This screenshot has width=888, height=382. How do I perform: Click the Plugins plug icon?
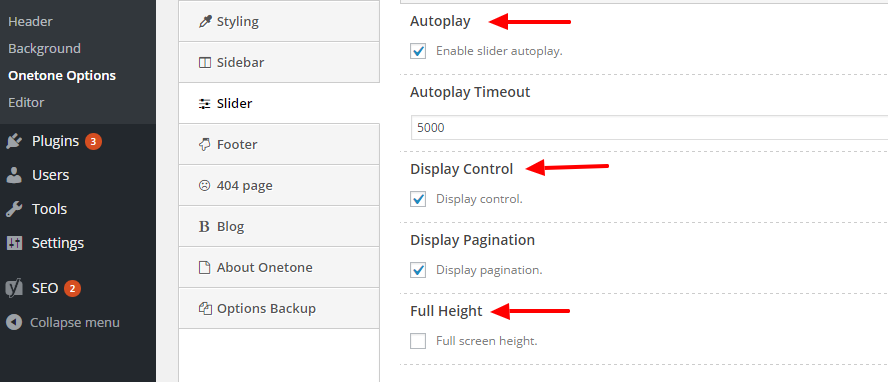tap(14, 141)
